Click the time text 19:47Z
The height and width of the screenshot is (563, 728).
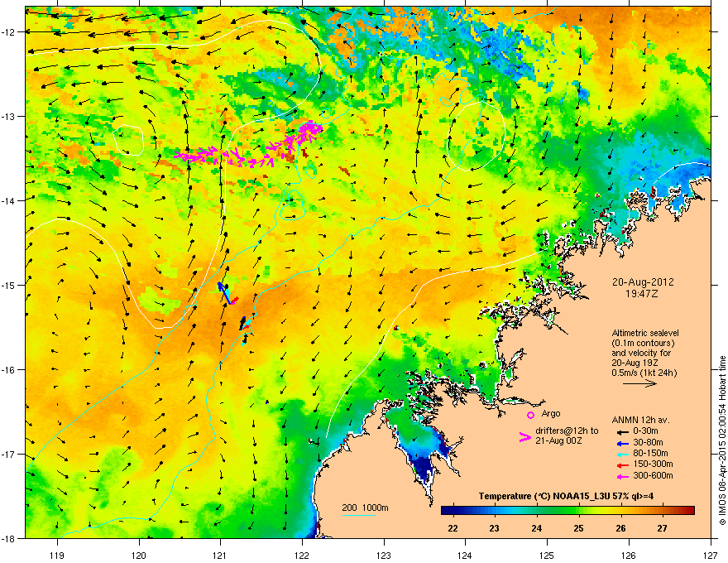coord(642,294)
